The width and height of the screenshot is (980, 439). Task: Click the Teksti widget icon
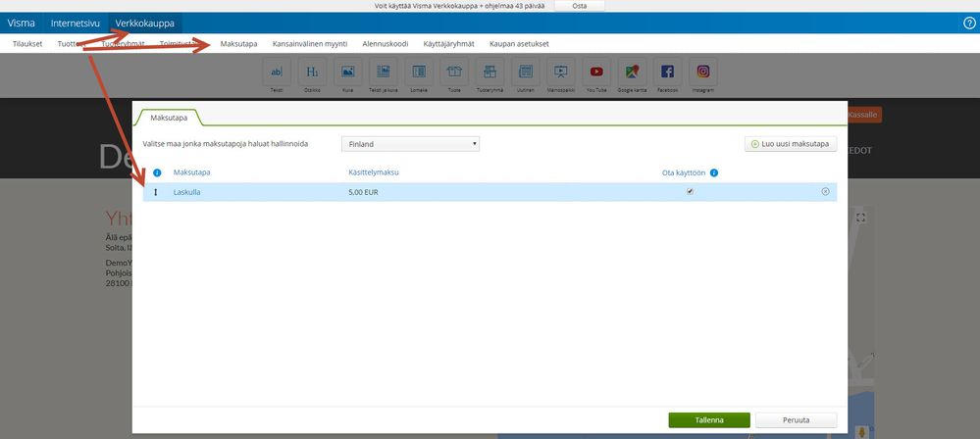(277, 72)
